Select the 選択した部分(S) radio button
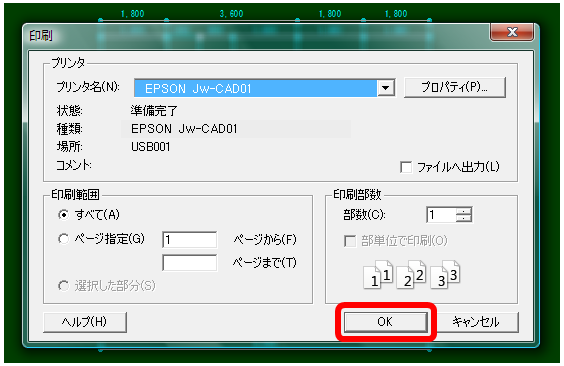The image size is (564, 366). tap(63, 286)
